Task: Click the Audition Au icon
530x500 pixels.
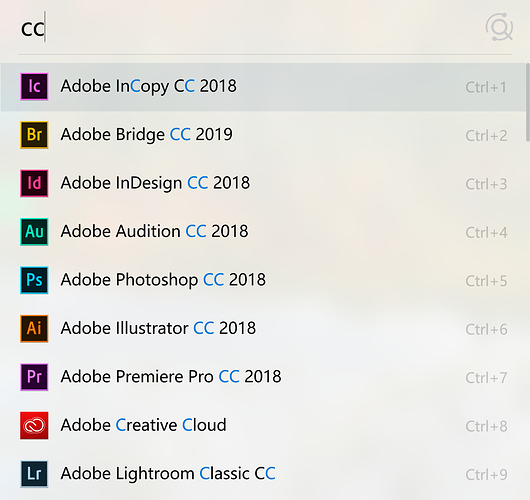Action: click(34, 232)
